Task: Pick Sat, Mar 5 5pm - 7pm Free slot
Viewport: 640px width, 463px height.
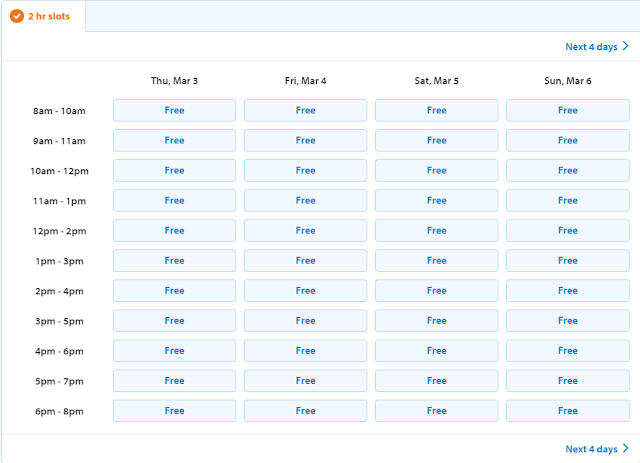Action: 437,381
